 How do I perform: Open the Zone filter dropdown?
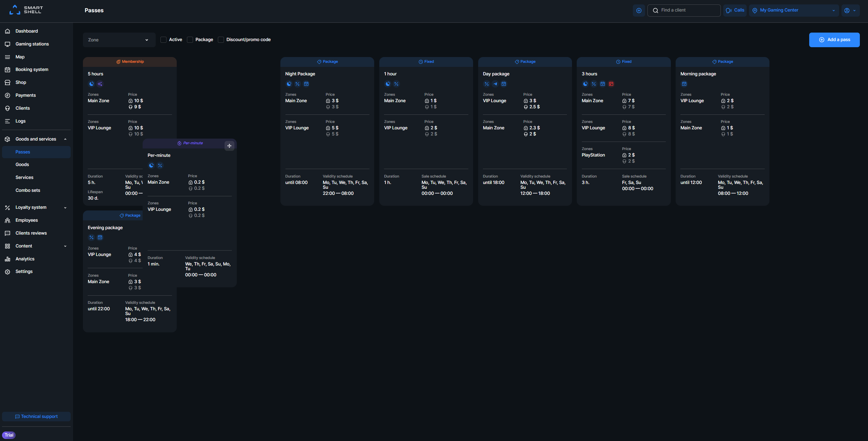click(x=119, y=40)
